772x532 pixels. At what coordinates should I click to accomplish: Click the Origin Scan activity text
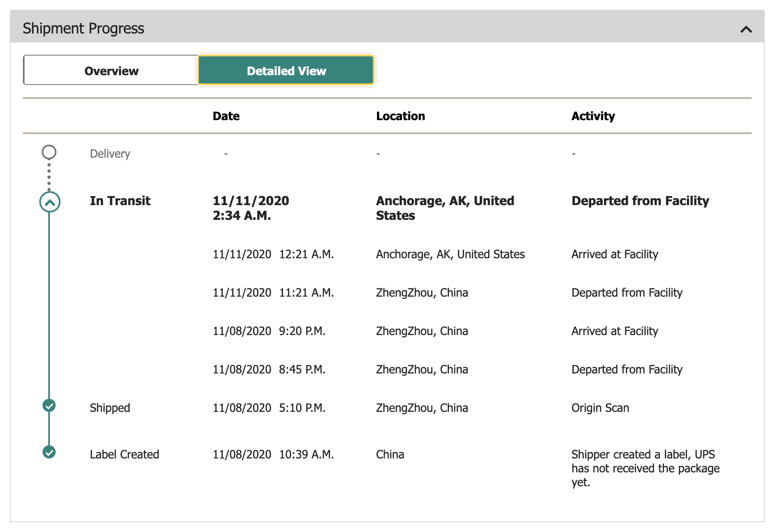pos(600,408)
